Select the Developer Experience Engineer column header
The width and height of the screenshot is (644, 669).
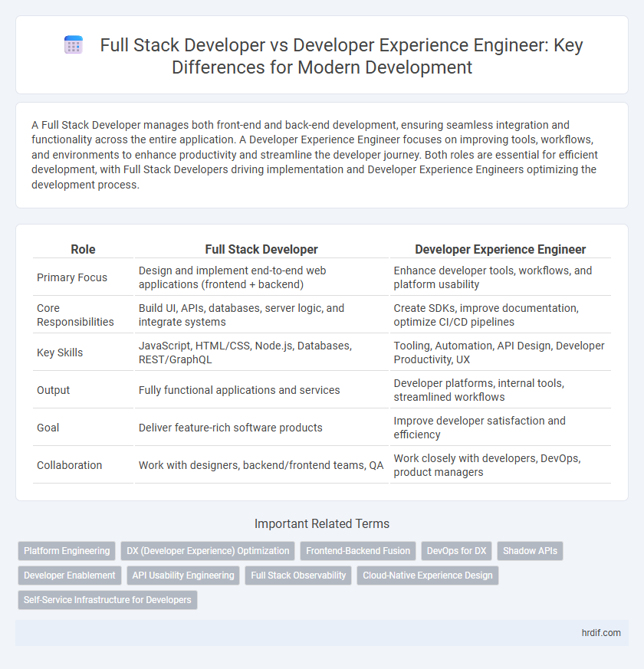coord(500,249)
